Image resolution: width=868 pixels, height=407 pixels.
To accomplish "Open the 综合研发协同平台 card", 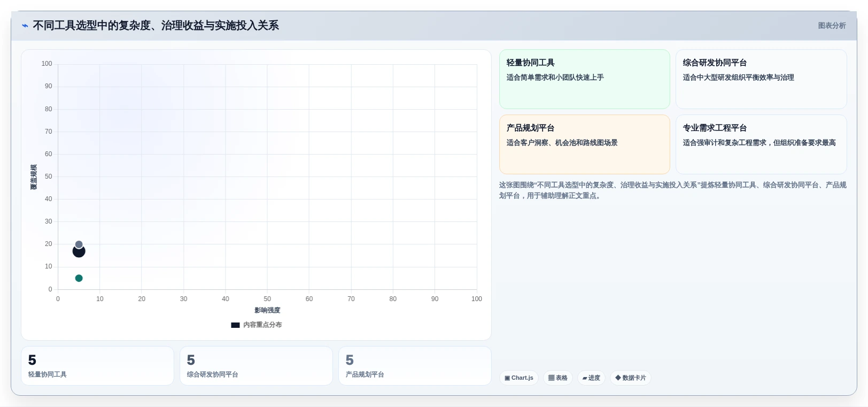I will (761, 79).
